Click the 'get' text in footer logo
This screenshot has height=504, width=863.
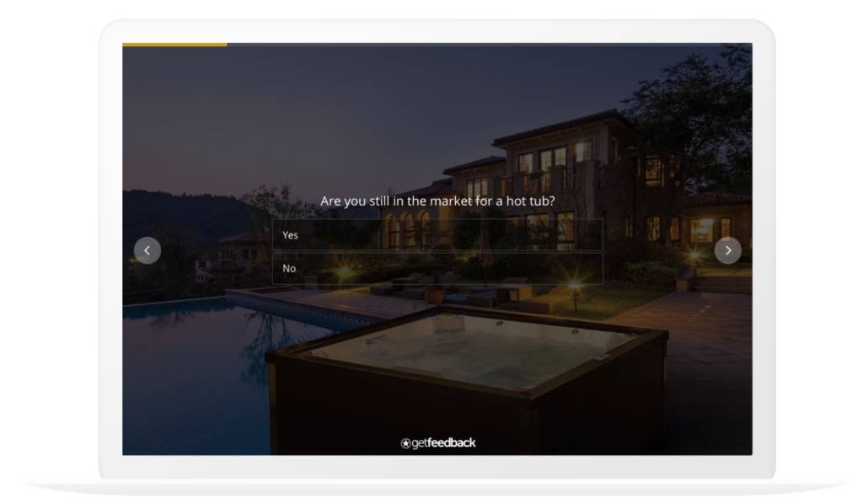[420, 443]
